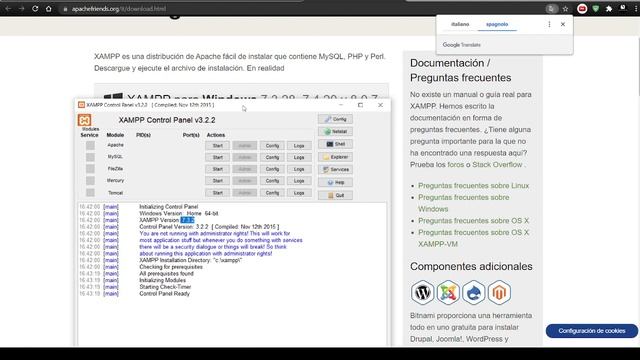This screenshot has height=360, width=640.
Task: Open the green shield extension icon
Action: 596,9
